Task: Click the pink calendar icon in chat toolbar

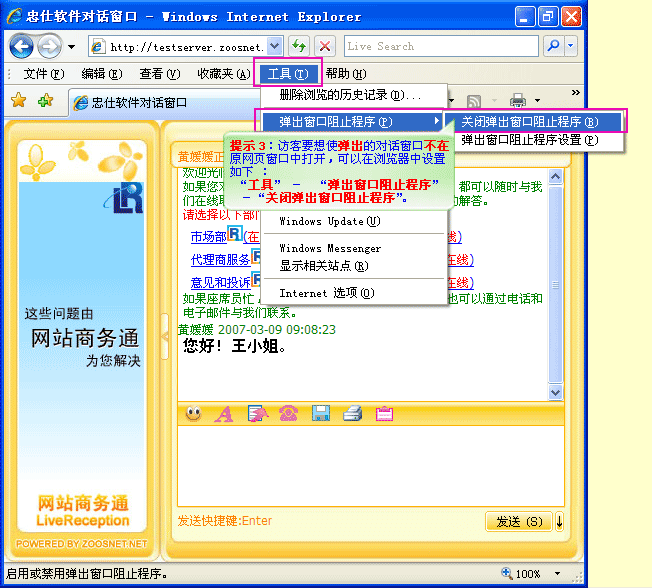Action: (384, 413)
